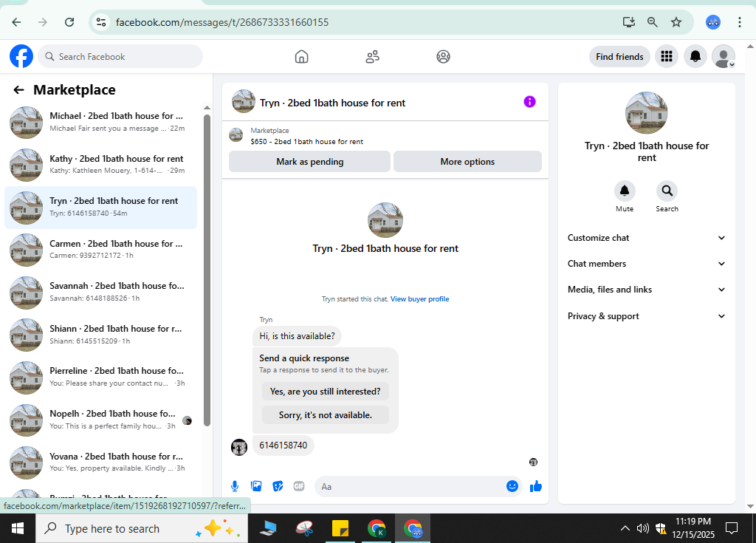
Task: Click the install app icon in address bar
Action: pyautogui.click(x=629, y=22)
